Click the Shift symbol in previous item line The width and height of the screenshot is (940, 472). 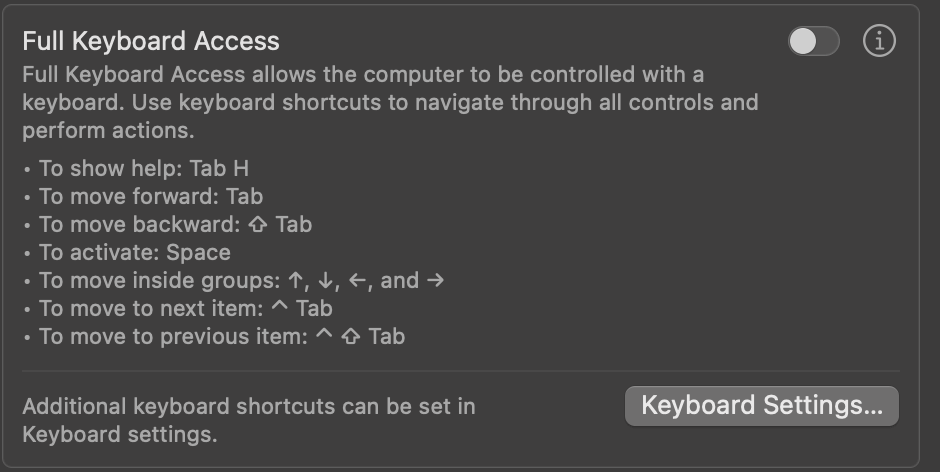(x=351, y=337)
